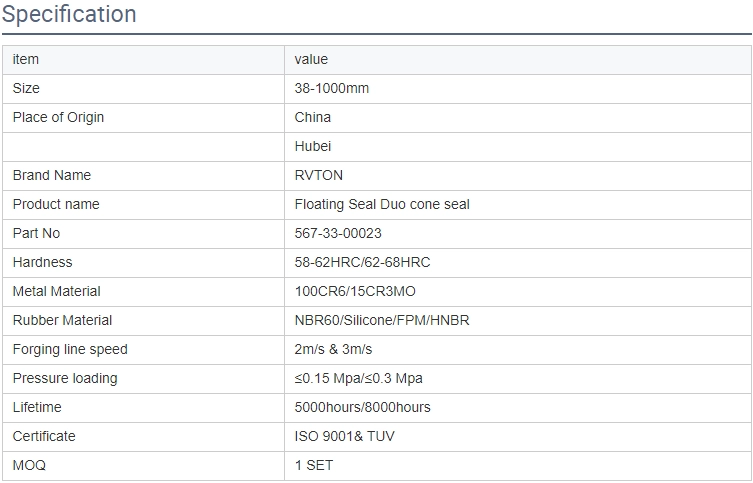
Task: Select the Forging line speed label
Action: (70, 350)
